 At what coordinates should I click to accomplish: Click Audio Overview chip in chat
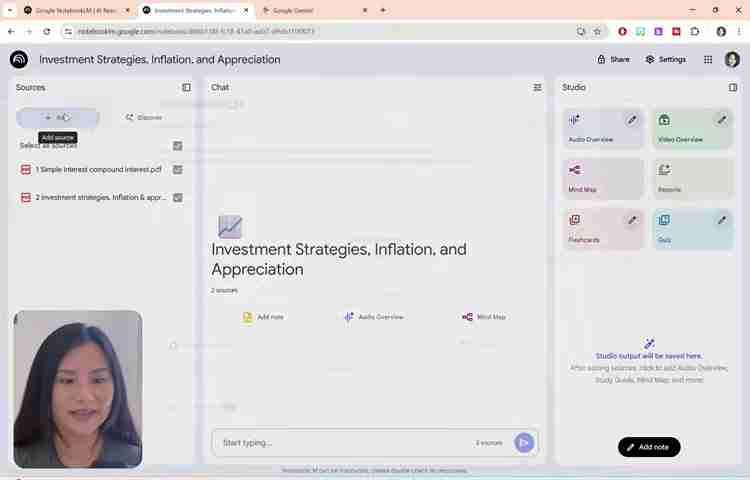pos(374,317)
